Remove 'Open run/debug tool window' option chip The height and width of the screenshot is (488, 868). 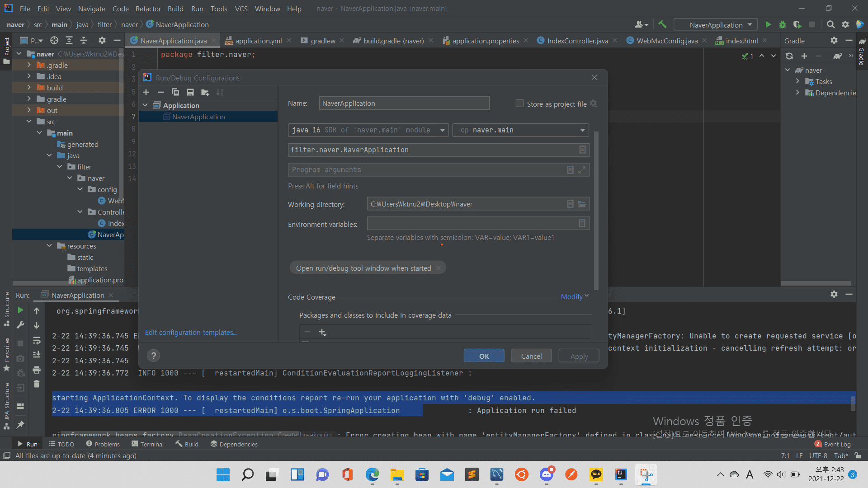(438, 268)
